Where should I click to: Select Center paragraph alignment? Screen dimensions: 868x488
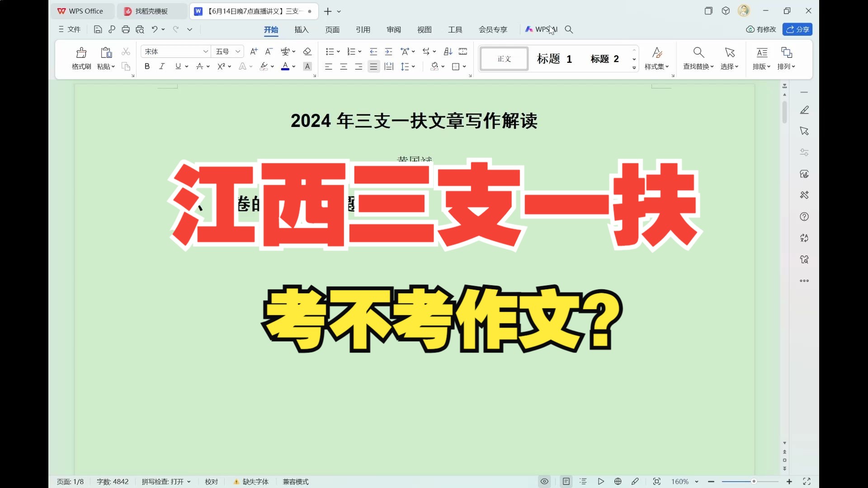tap(344, 67)
